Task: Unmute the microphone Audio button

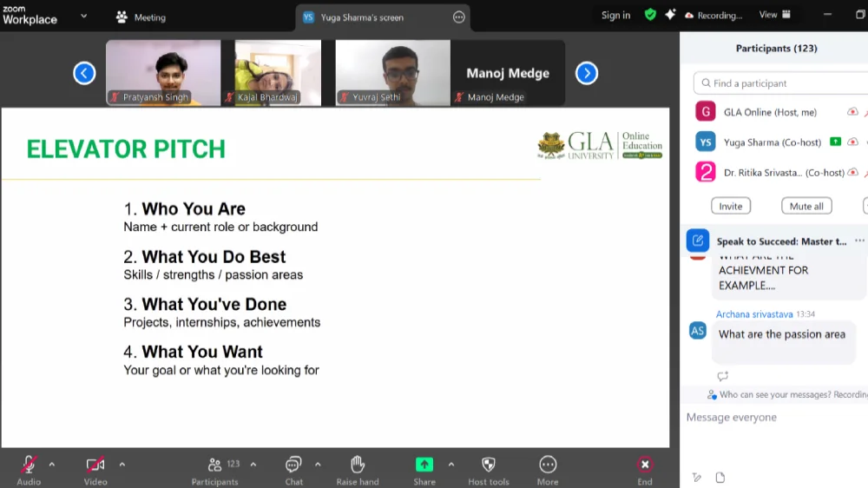Action: 29,465
